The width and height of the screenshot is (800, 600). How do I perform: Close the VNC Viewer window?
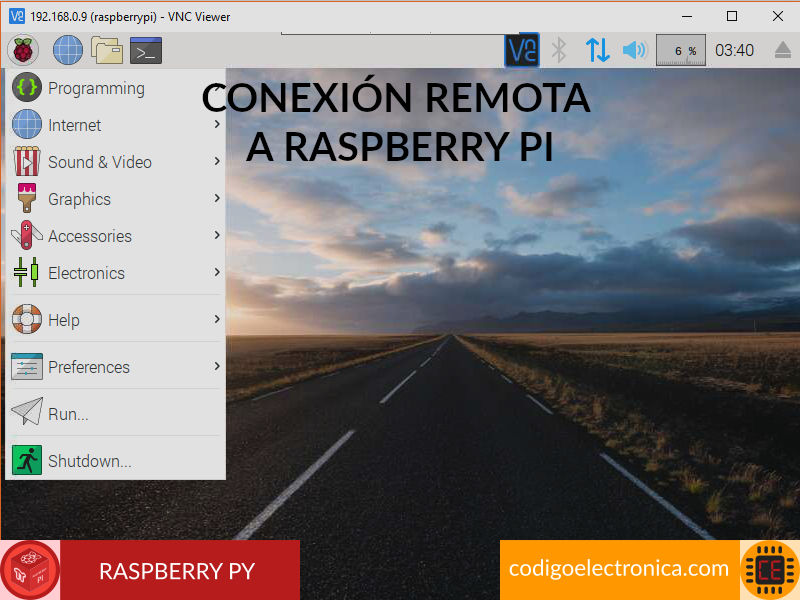tap(778, 16)
